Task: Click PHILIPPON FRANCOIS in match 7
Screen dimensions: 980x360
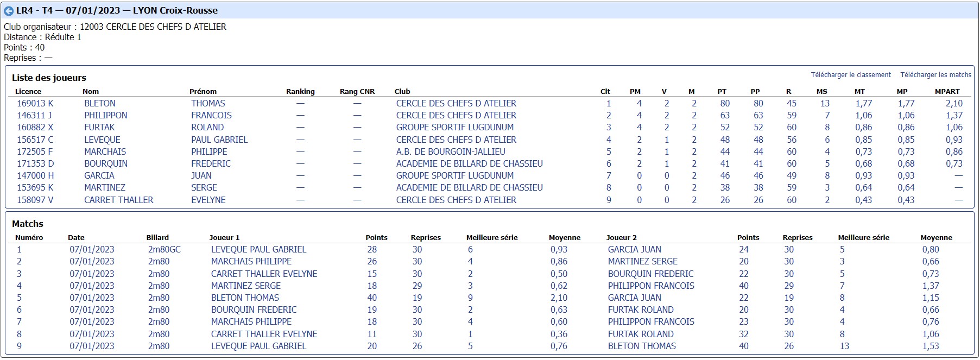Action: tap(651, 321)
